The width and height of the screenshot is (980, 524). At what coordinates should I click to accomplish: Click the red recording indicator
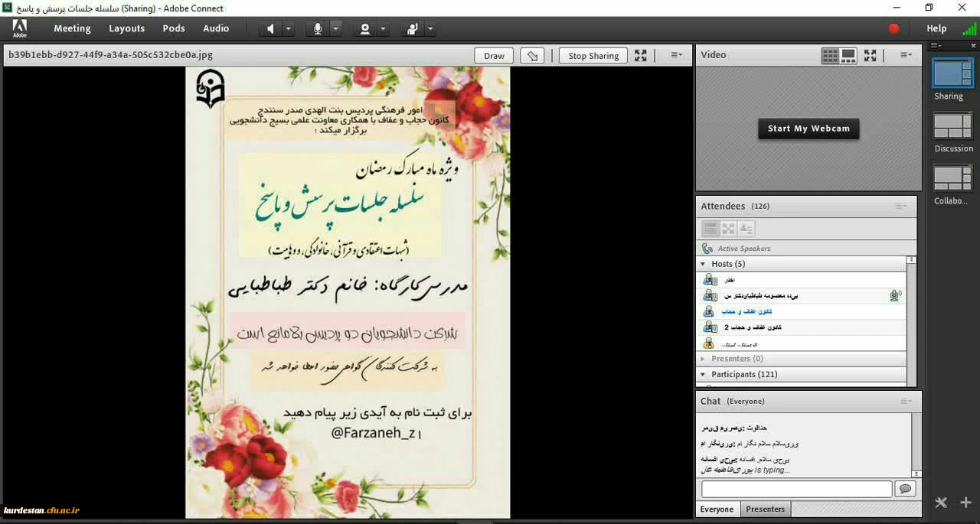point(893,28)
